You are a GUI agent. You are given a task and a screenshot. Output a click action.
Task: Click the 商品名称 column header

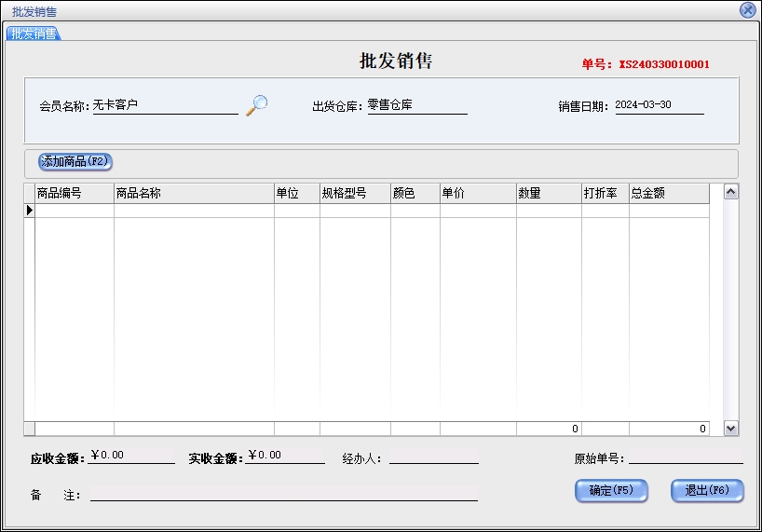[193, 194]
